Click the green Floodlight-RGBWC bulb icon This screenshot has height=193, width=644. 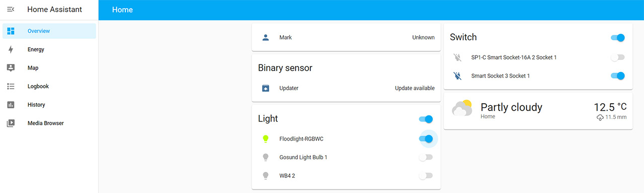click(x=266, y=139)
